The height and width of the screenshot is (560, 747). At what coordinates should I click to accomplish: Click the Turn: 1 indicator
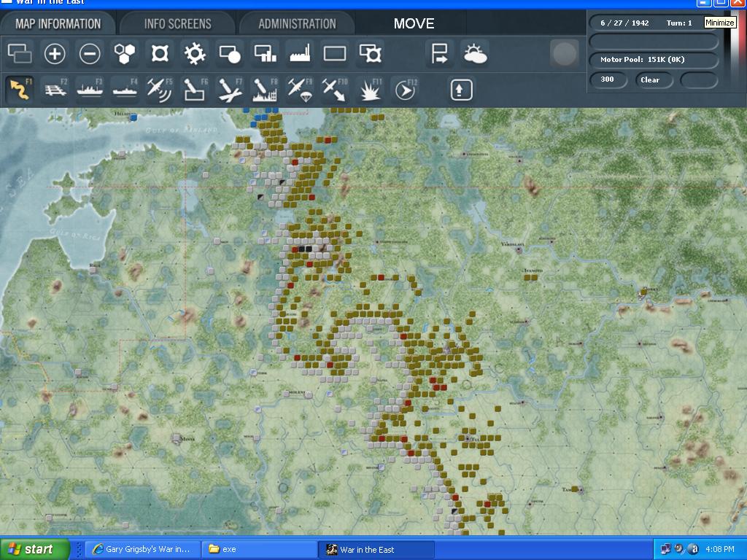point(679,23)
